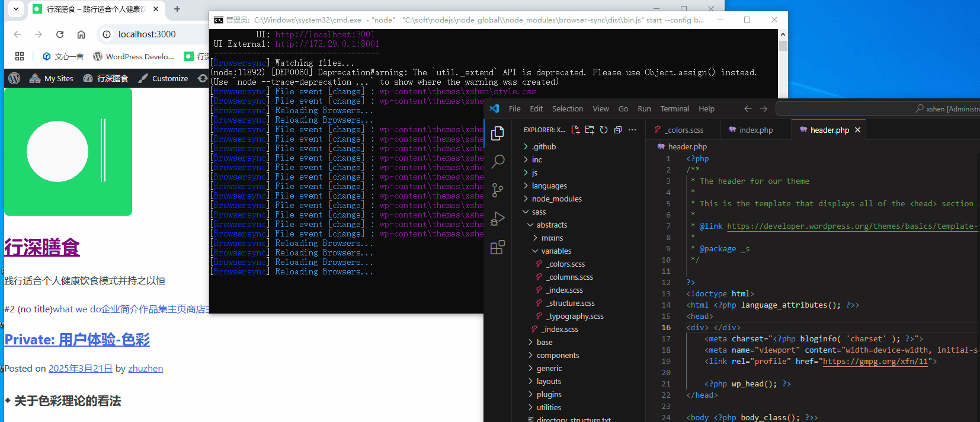Click the VS Code command center search box
This screenshot has width=980, height=422.
point(877,108)
